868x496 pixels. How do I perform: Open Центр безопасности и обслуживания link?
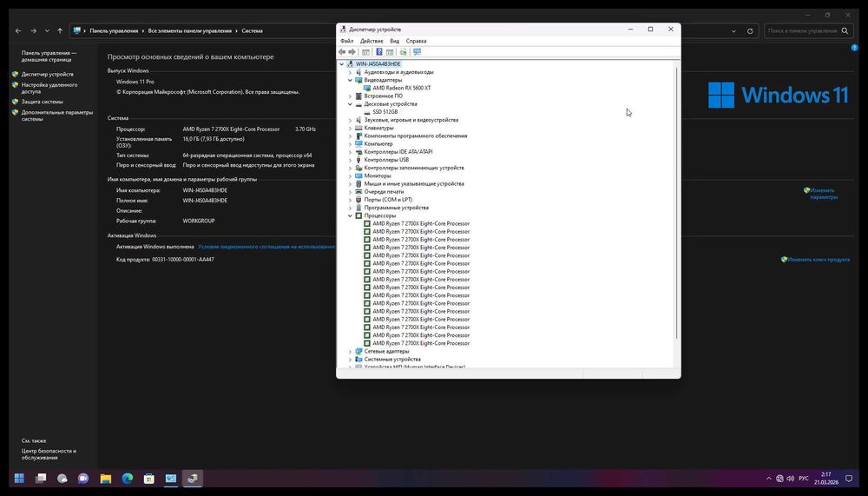[x=49, y=454]
